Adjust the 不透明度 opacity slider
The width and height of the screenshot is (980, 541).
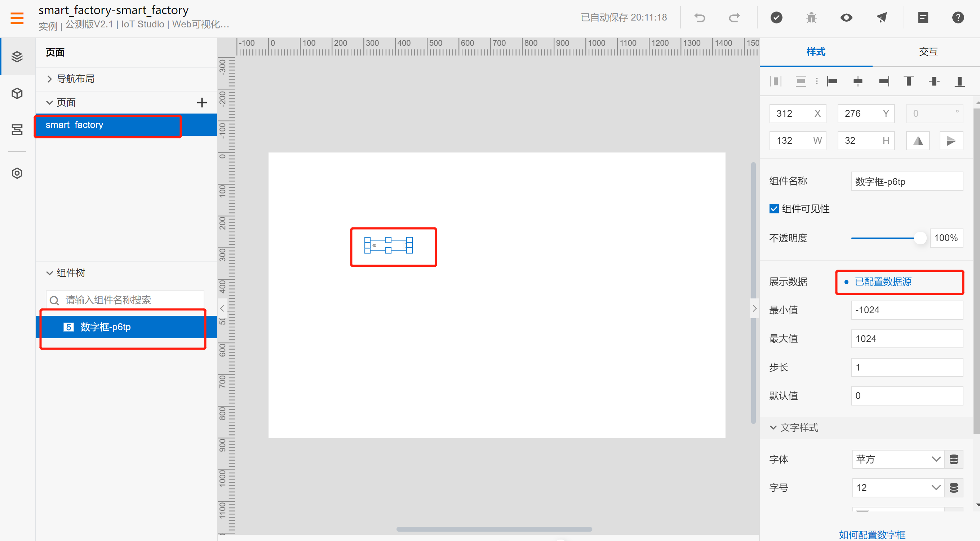tap(919, 238)
